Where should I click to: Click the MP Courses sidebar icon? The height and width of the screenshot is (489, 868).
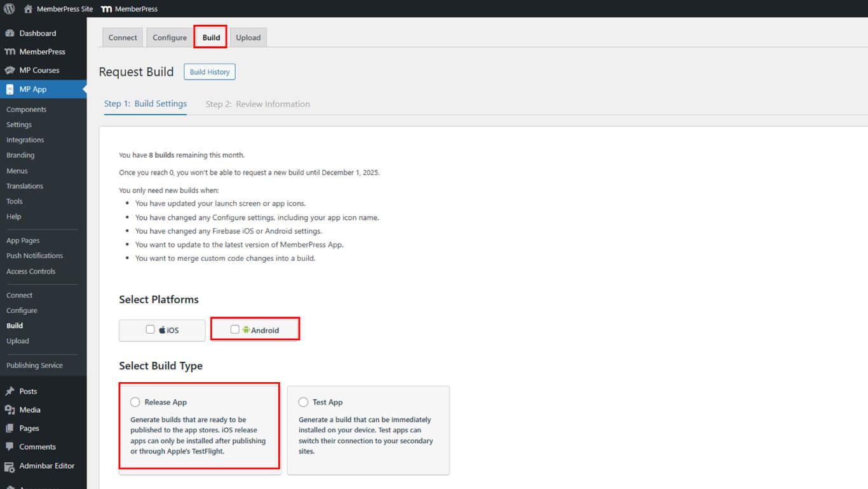(10, 70)
